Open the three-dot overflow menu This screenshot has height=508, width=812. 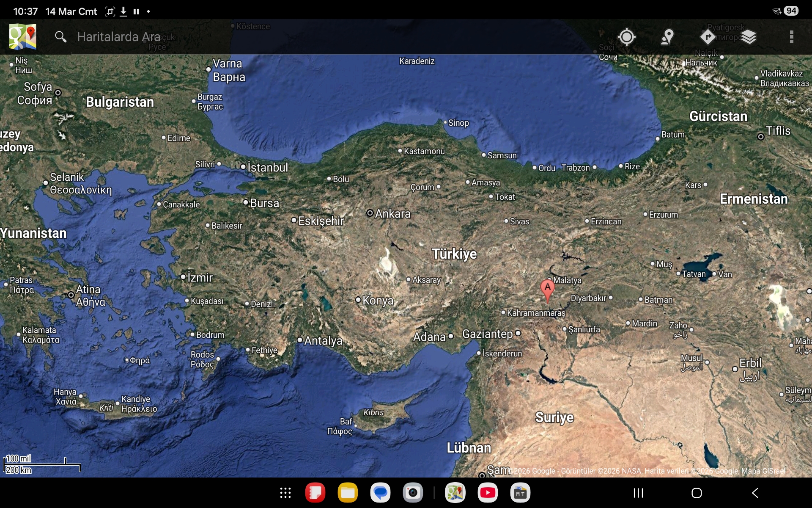(x=791, y=37)
